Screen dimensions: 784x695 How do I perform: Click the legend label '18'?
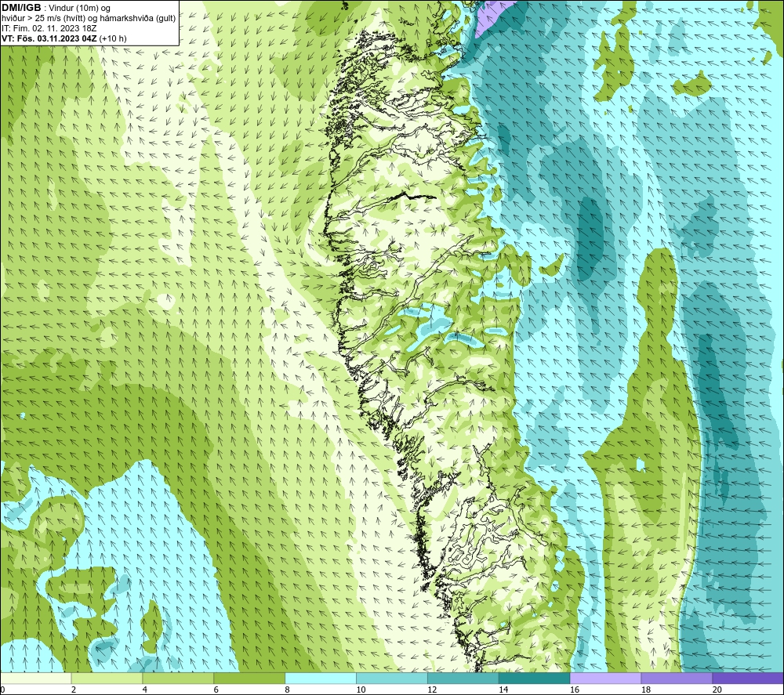pyautogui.click(x=645, y=690)
